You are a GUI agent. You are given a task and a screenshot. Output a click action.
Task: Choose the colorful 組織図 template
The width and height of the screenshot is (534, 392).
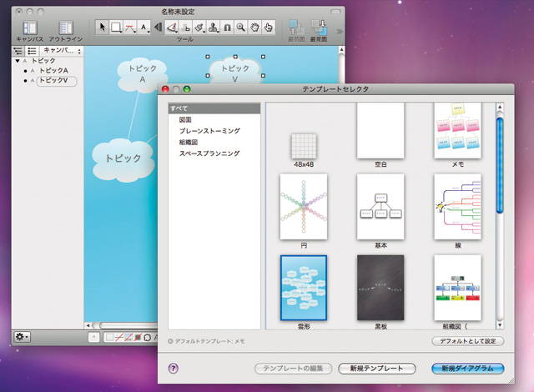[x=457, y=288]
